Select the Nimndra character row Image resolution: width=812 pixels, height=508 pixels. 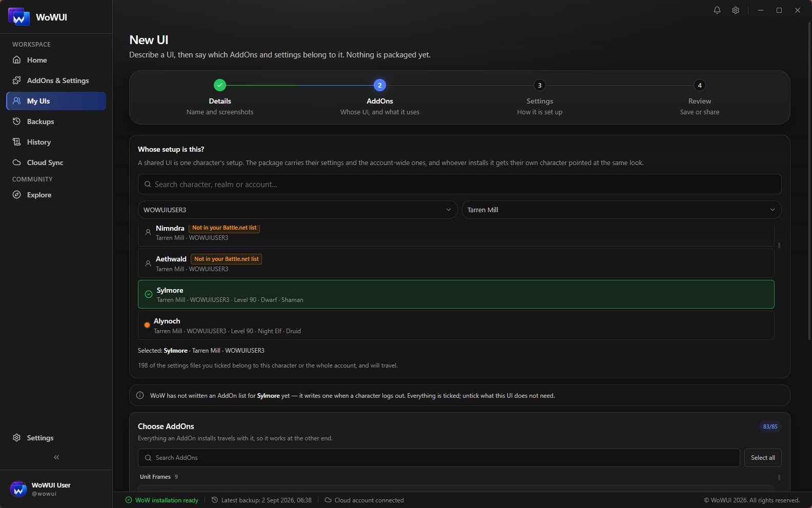[x=456, y=235]
